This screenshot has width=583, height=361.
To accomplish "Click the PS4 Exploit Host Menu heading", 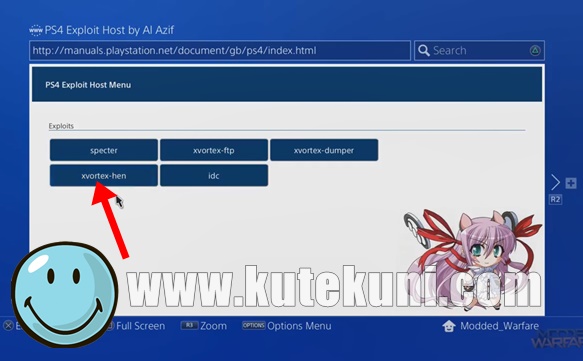I will tap(88, 85).
